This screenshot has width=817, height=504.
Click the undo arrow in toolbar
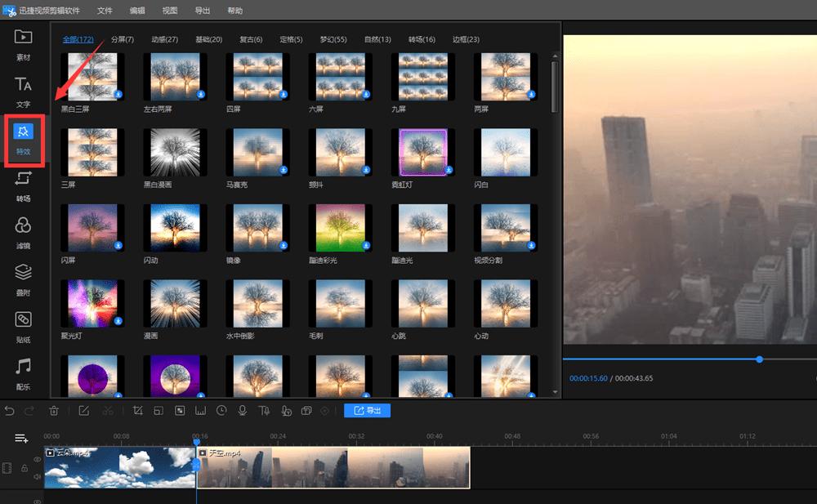10,411
